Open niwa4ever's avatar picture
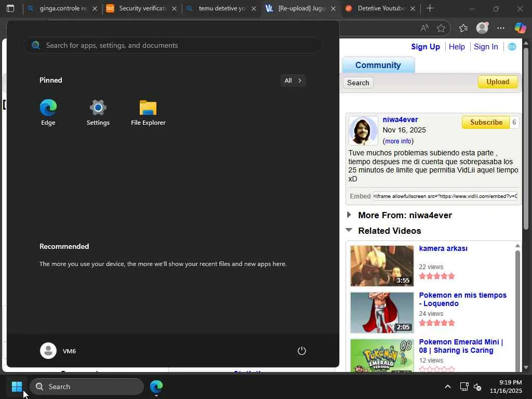The width and height of the screenshot is (532, 399). 363,130
